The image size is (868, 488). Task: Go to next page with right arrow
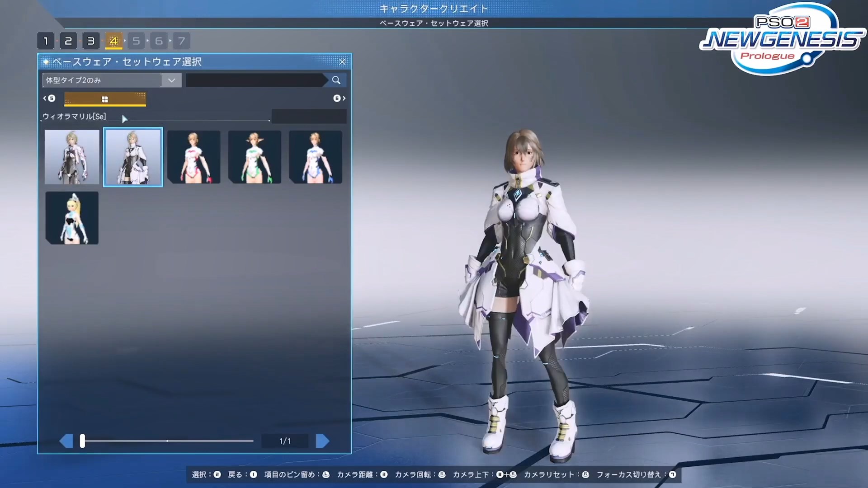coord(322,441)
